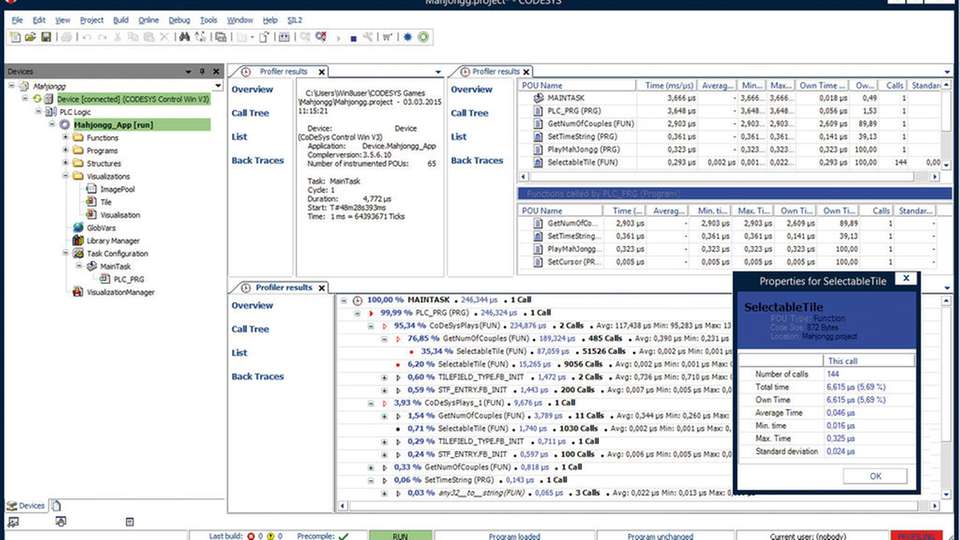Viewport: 960px width, 540px height.
Task: Click the Visualisation object icon in tree
Action: 91,215
